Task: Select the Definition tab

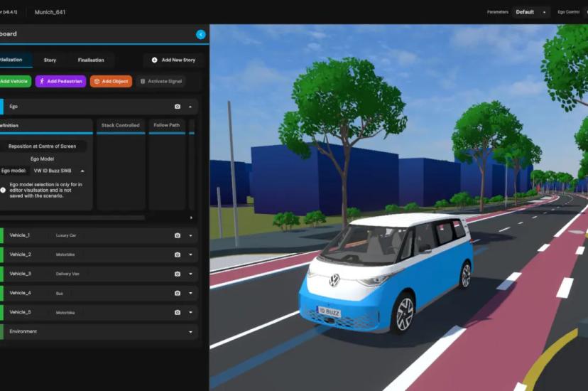Action: (45, 126)
